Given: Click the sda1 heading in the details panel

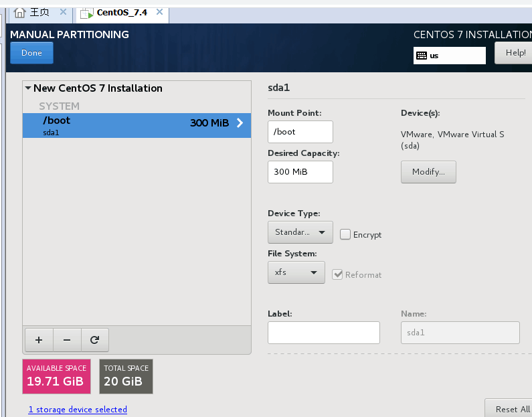Looking at the screenshot, I should click(x=279, y=88).
